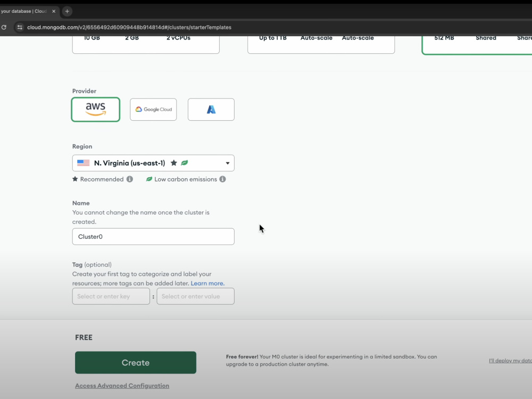Select the 512 MB shared free cluster card

tap(477, 45)
